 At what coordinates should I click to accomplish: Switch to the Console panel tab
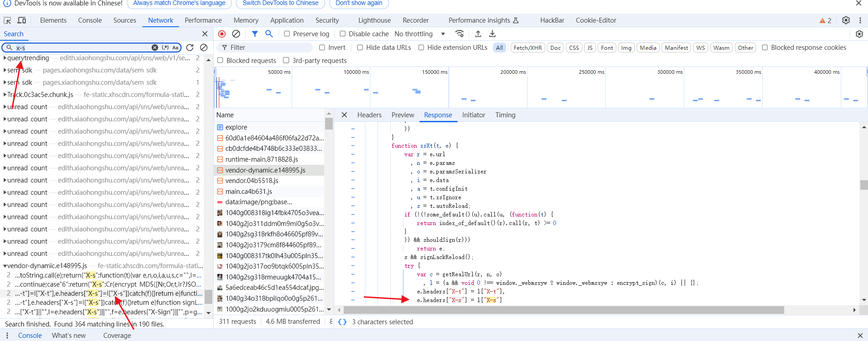90,20
